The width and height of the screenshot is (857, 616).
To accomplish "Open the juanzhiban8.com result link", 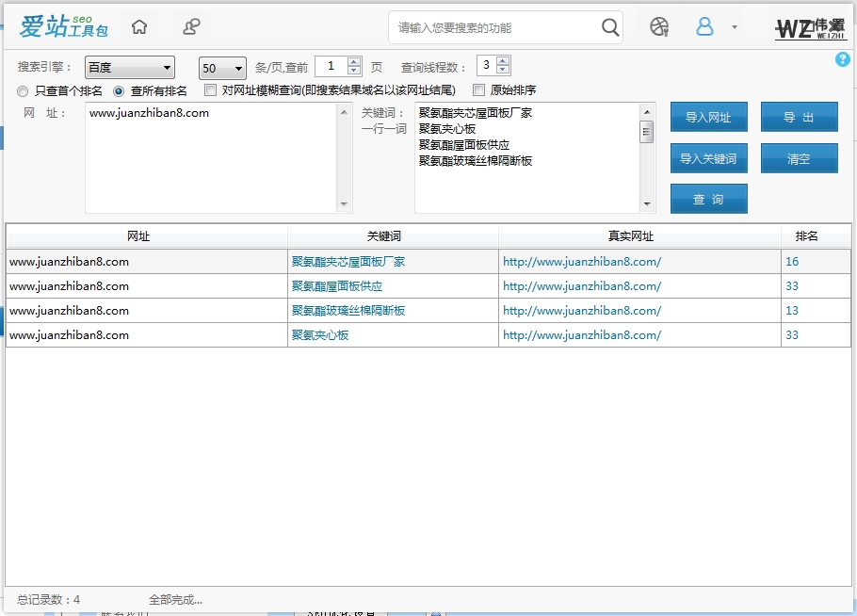I will click(584, 261).
